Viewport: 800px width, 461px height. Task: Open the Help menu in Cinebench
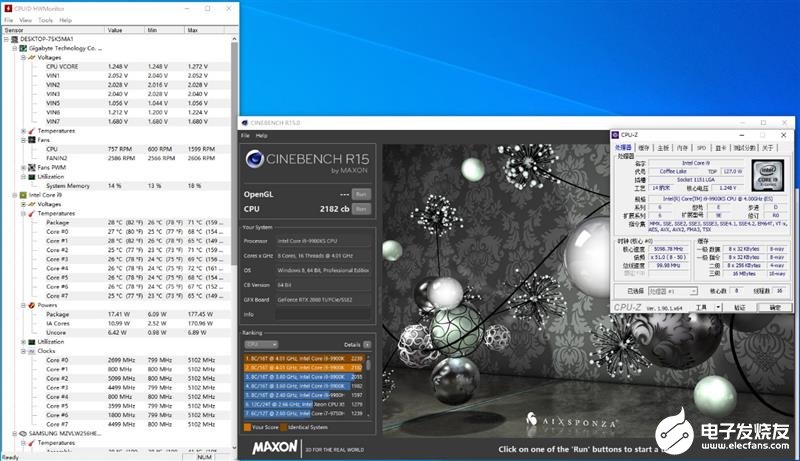pyautogui.click(x=261, y=136)
